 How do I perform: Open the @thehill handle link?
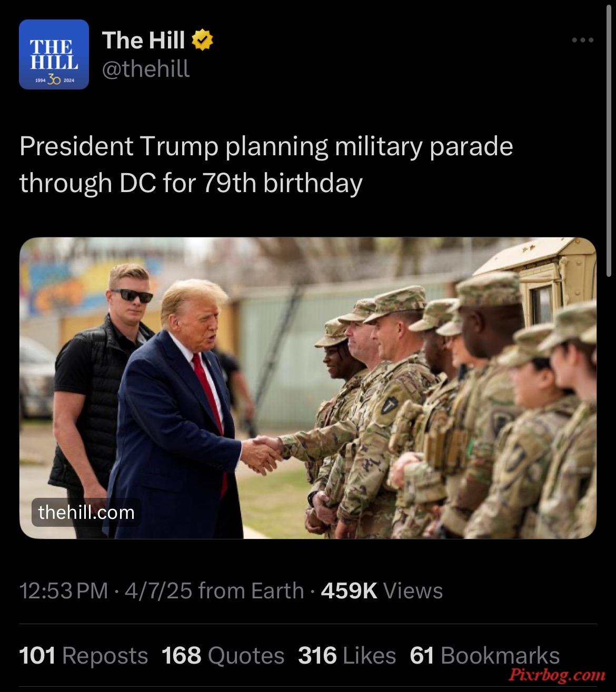click(145, 69)
